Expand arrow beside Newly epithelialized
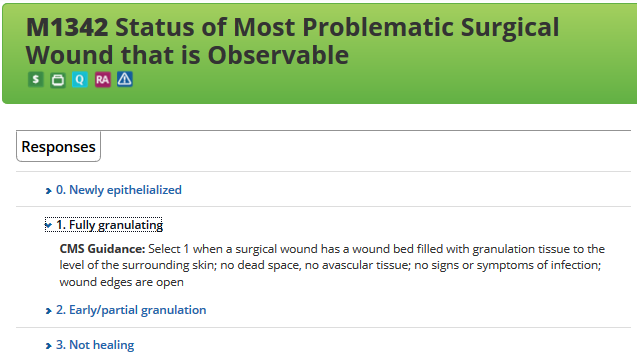Viewport: 637px width, 364px height. point(48,191)
